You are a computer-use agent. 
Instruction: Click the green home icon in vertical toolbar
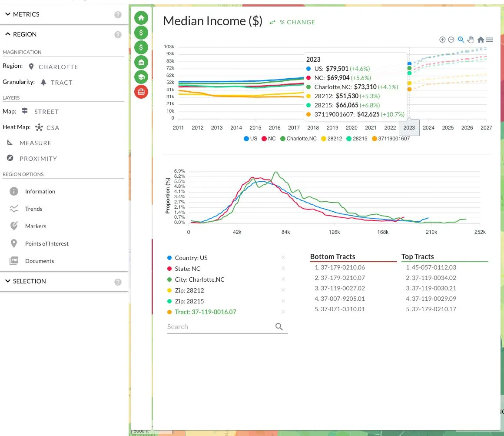point(141,18)
